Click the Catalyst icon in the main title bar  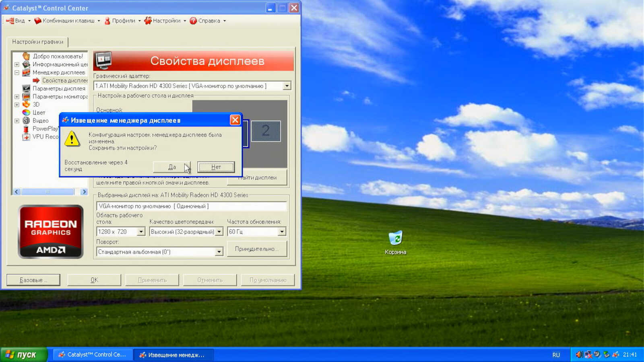point(6,8)
